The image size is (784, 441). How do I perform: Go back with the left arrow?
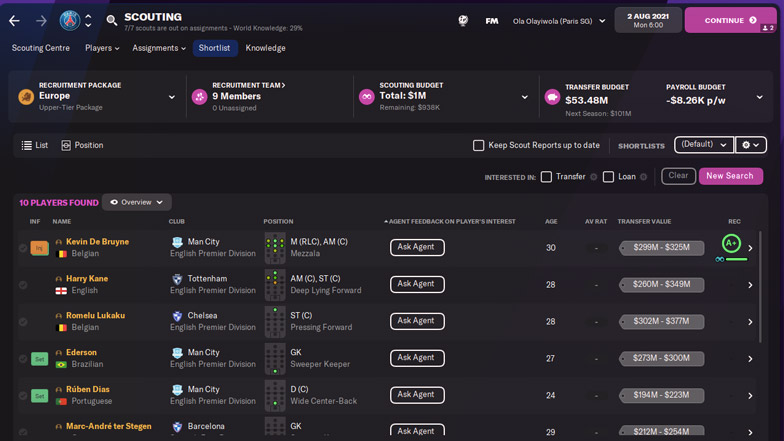(x=14, y=20)
